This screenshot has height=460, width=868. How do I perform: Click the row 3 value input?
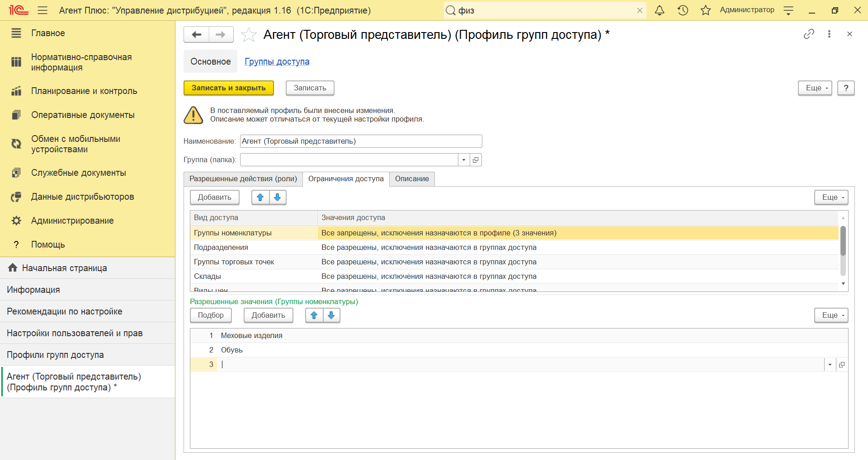(520, 365)
